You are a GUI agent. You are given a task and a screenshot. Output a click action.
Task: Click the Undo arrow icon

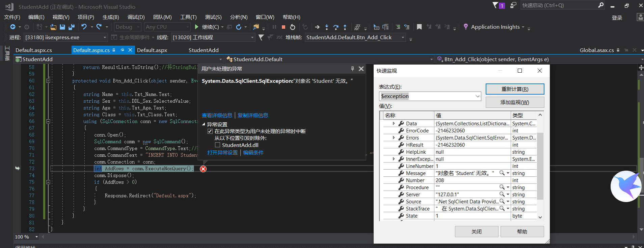point(84,27)
